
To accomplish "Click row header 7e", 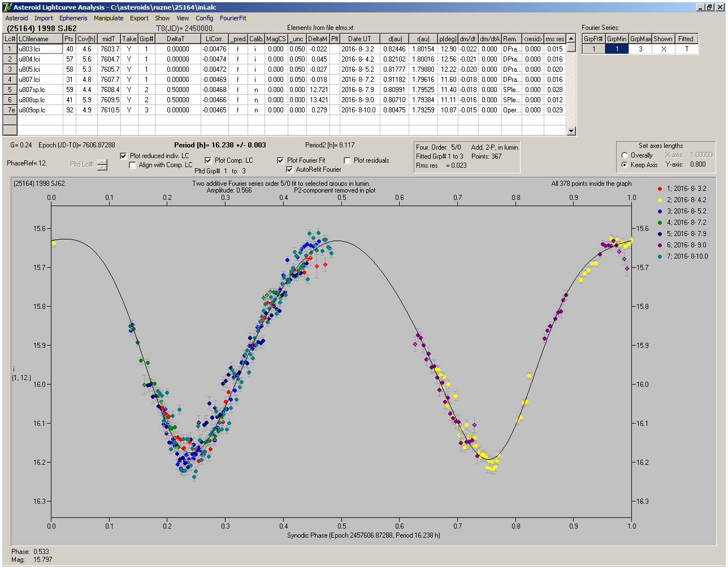I will tap(10, 110).
